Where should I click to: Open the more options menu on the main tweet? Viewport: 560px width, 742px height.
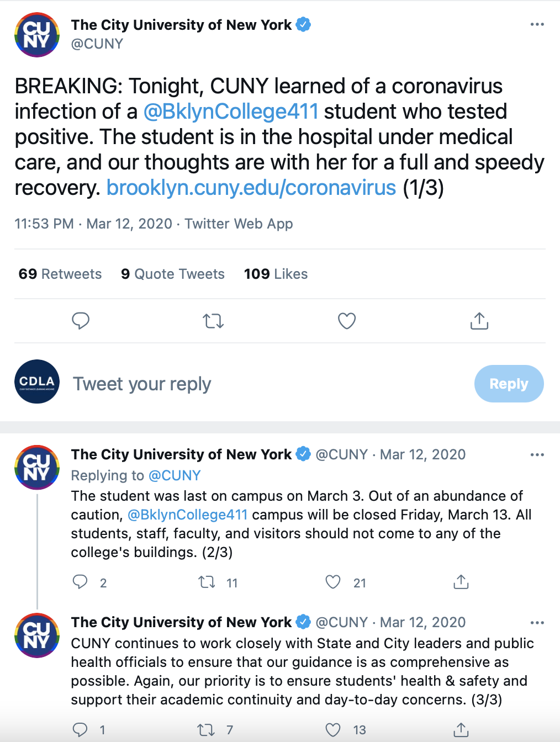(537, 25)
